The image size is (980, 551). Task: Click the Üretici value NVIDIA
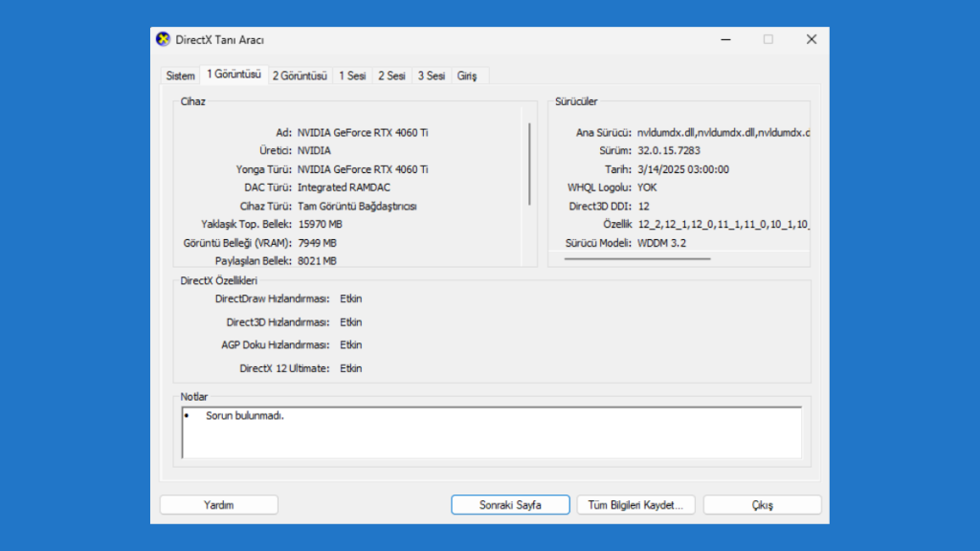(x=314, y=150)
